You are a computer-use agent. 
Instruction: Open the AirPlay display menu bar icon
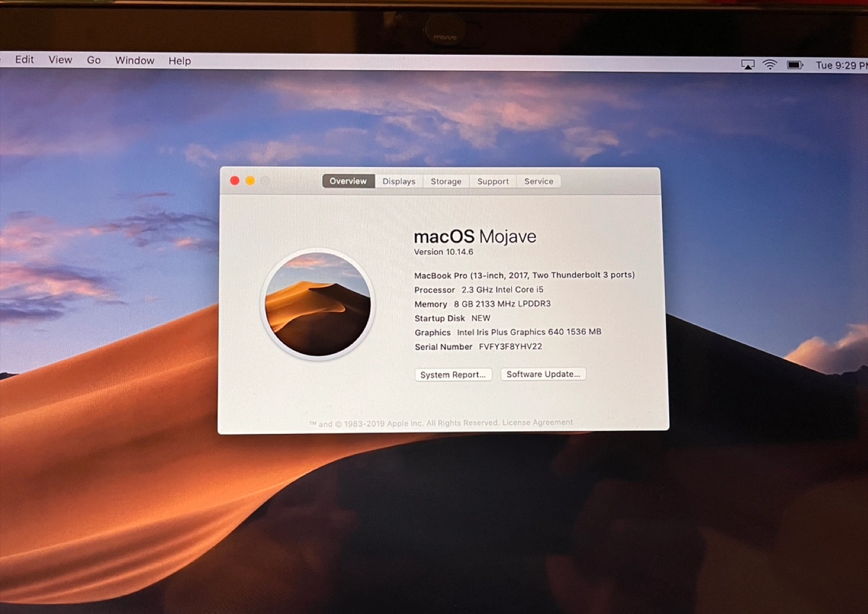747,64
